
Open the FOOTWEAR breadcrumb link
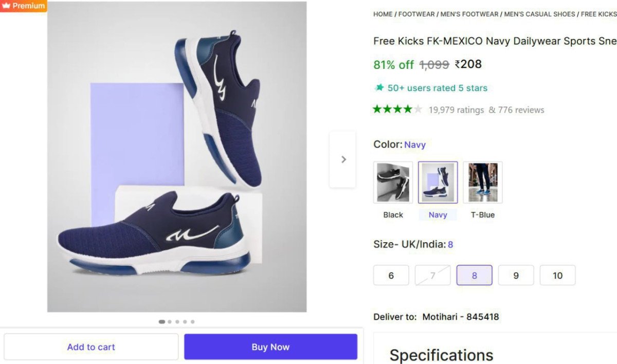click(x=416, y=14)
